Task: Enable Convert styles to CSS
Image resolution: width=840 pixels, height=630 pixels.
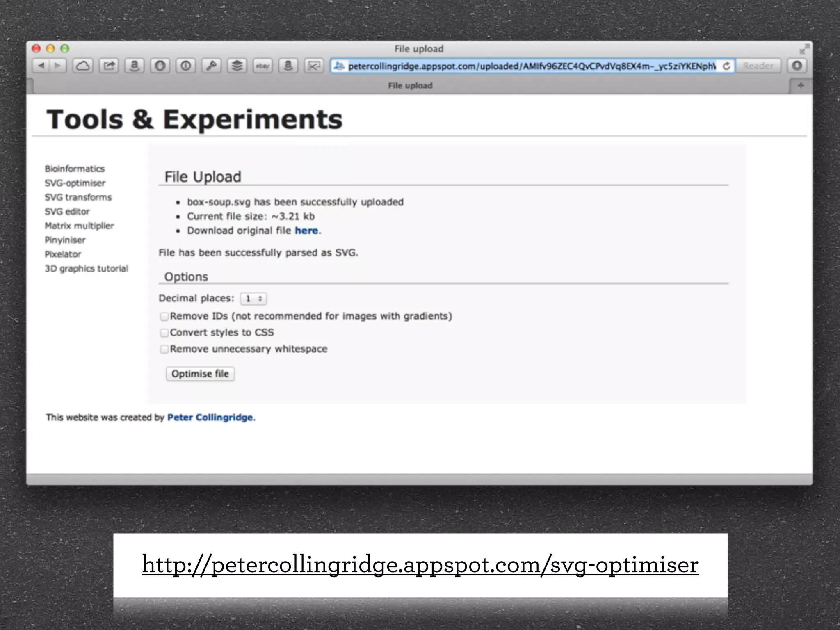Action: click(x=164, y=333)
